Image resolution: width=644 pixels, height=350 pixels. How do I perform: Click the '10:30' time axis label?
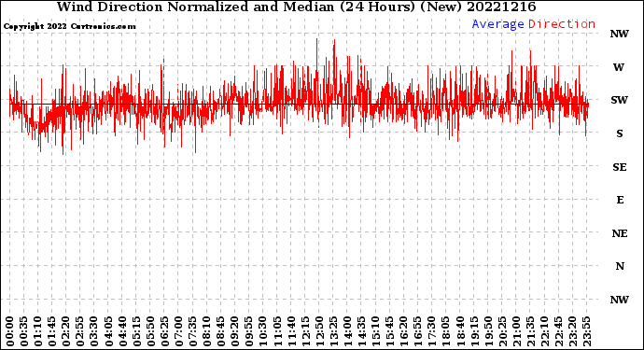tap(263, 331)
